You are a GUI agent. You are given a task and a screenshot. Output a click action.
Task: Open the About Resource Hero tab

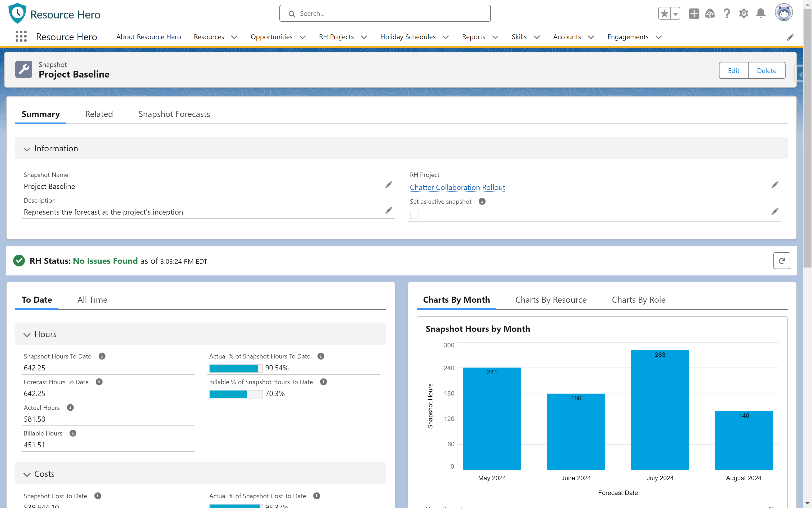pos(149,37)
